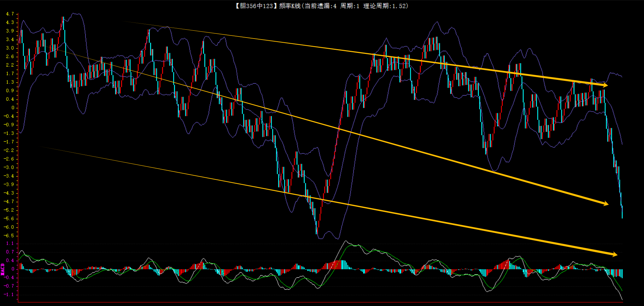Click the magenta MACD indicator label
The height and width of the screenshot is (306, 644).
[x=3, y=269]
